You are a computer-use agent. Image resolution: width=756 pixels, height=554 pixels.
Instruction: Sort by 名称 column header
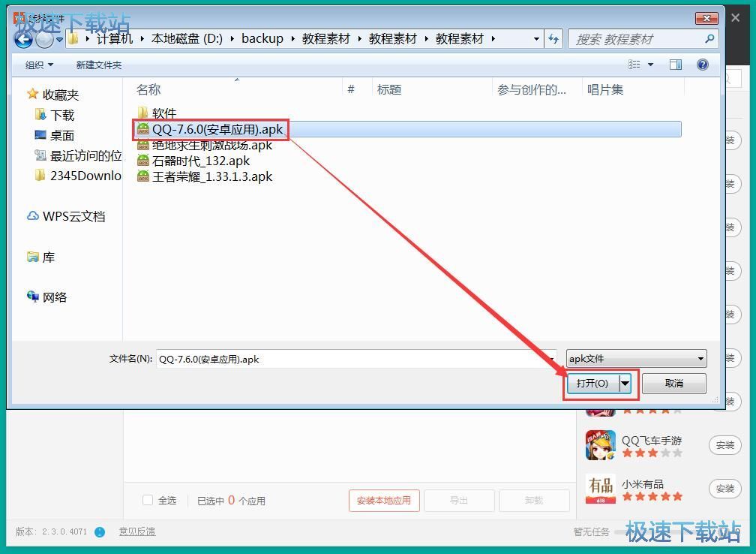[x=148, y=89]
